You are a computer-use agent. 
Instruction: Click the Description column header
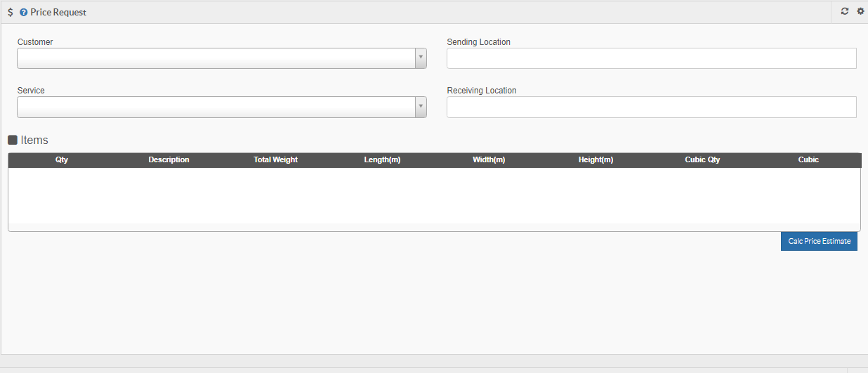tap(169, 160)
